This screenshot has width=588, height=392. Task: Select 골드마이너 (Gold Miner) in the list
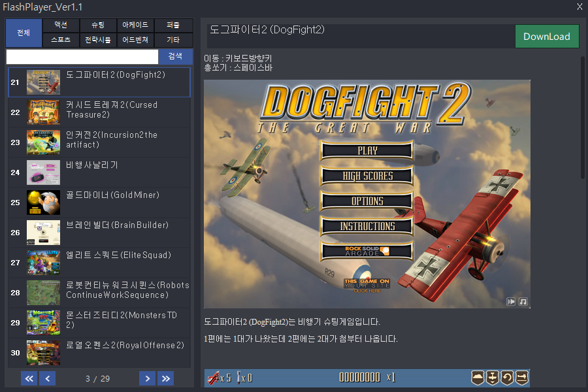pyautogui.click(x=99, y=202)
